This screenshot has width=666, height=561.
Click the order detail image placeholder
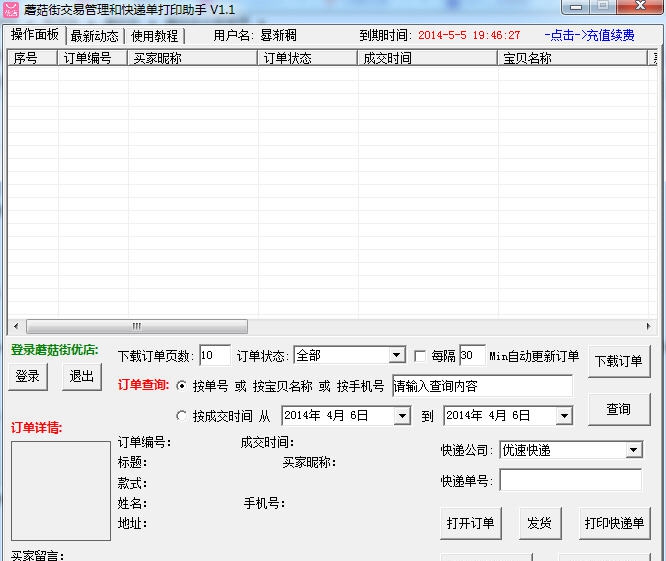coord(61,491)
